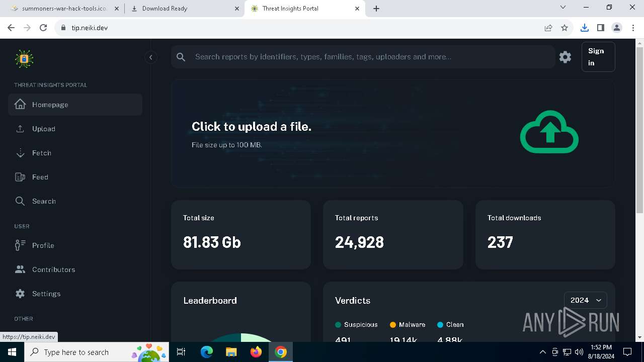Open a new browser tab

pos(376,9)
